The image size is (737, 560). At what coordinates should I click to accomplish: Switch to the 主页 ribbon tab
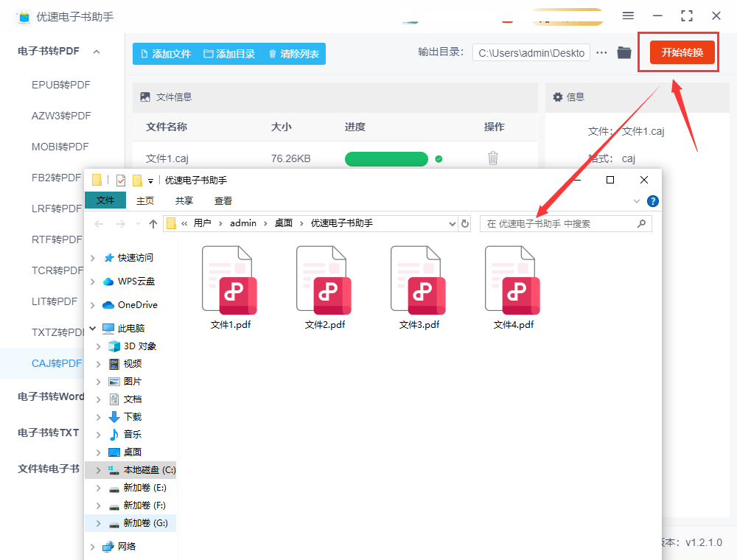tap(144, 200)
